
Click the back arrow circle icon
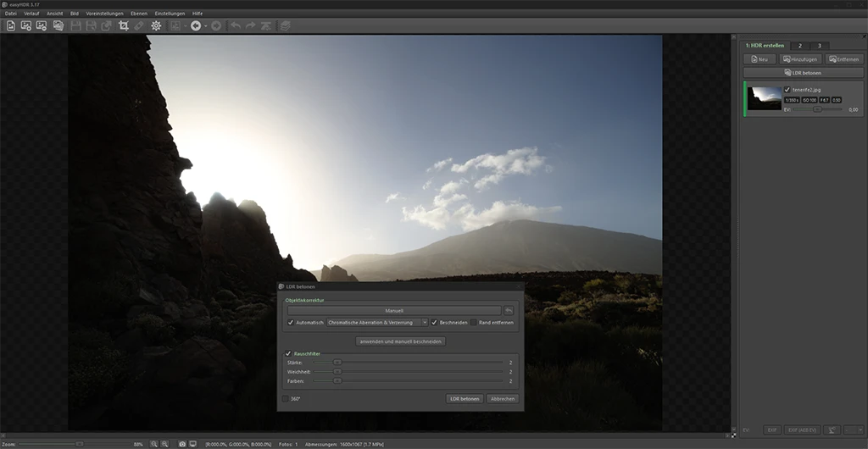pyautogui.click(x=196, y=25)
